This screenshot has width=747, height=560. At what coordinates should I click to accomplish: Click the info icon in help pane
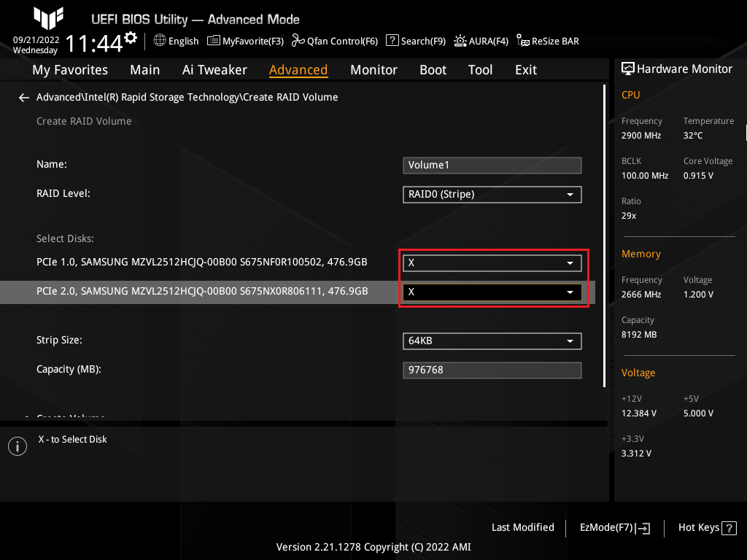[x=18, y=446]
